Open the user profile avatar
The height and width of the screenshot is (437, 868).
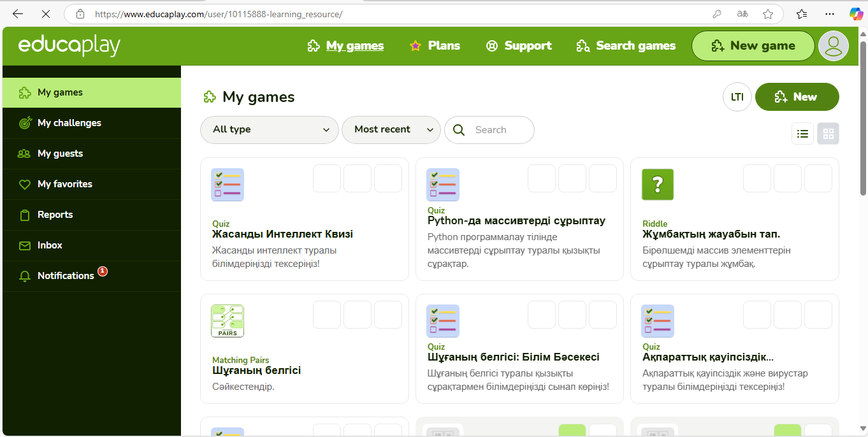pos(833,46)
